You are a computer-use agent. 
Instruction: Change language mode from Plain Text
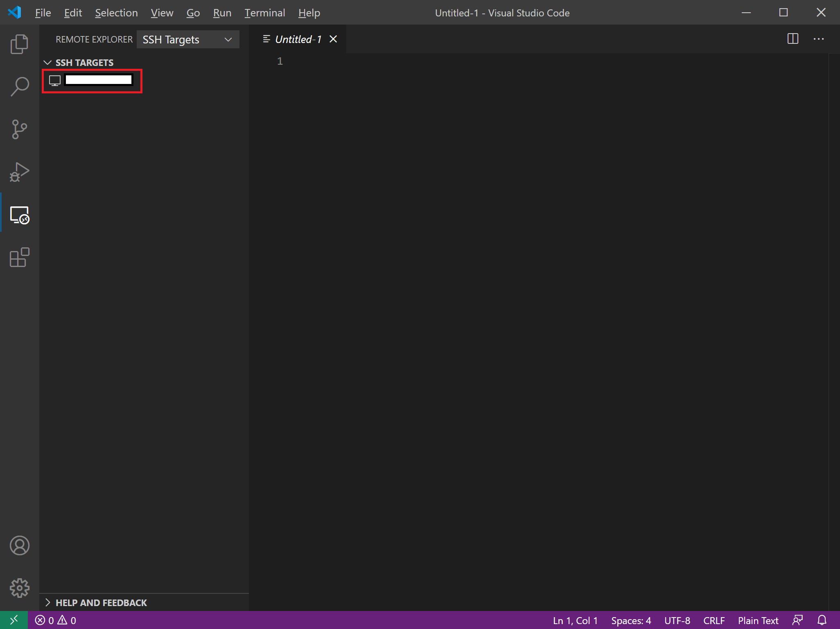(758, 620)
